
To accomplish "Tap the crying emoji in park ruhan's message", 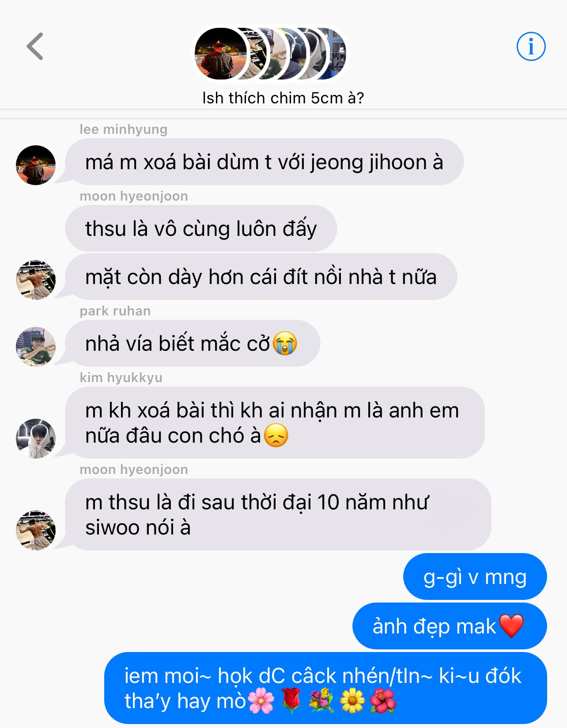I will click(285, 343).
